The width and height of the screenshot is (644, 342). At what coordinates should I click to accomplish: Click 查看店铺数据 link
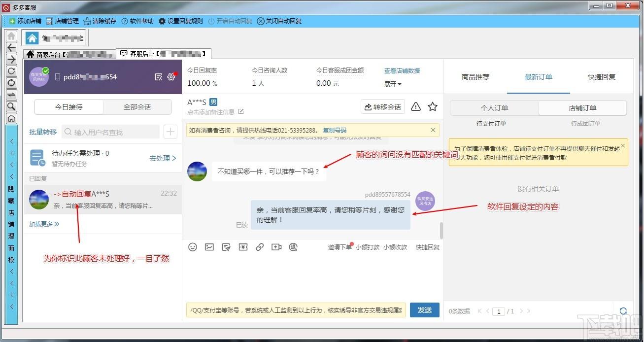[x=402, y=71]
